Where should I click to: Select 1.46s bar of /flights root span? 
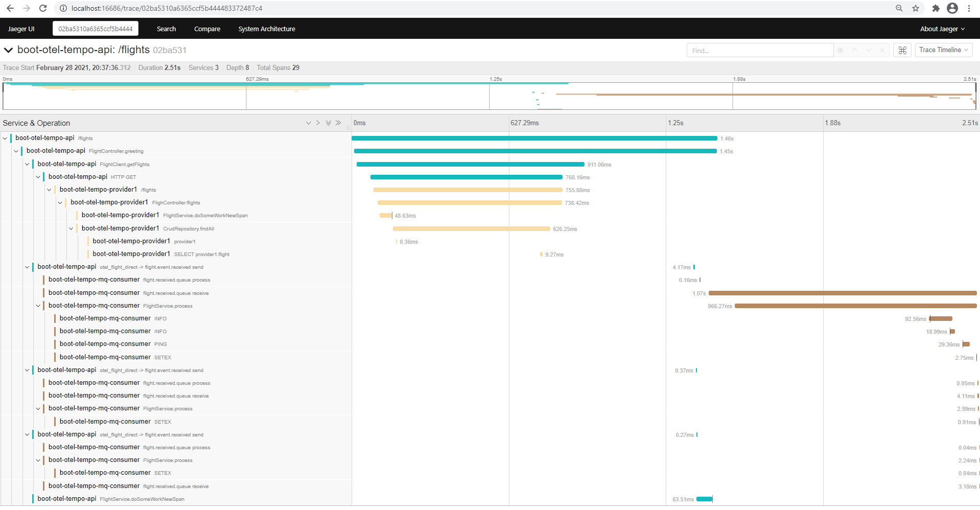tap(534, 138)
